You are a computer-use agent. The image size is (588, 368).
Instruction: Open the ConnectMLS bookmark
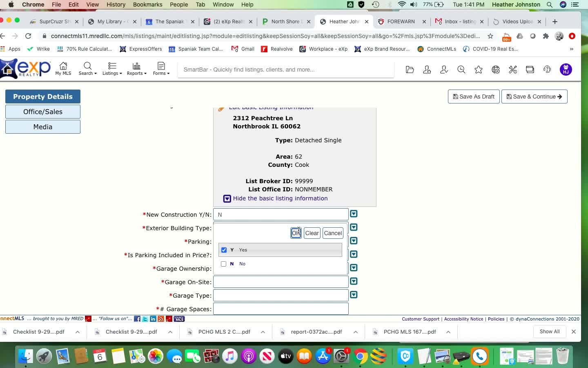point(437,49)
